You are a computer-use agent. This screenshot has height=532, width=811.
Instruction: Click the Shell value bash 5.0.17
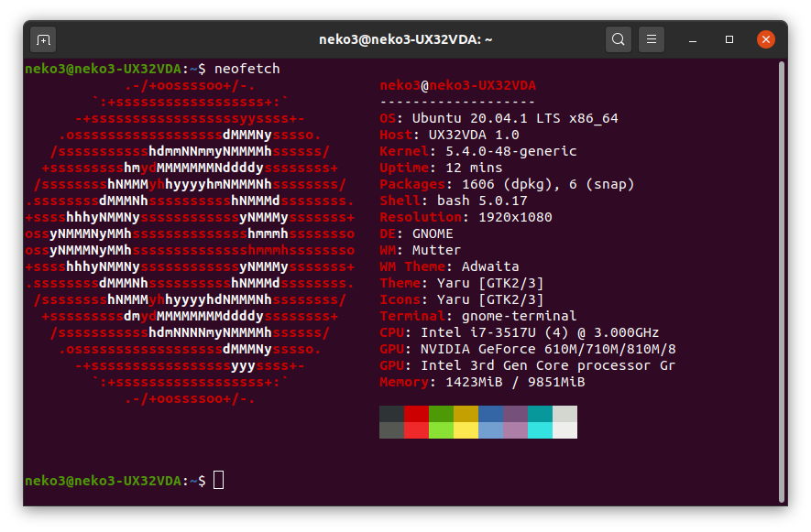[482, 201]
